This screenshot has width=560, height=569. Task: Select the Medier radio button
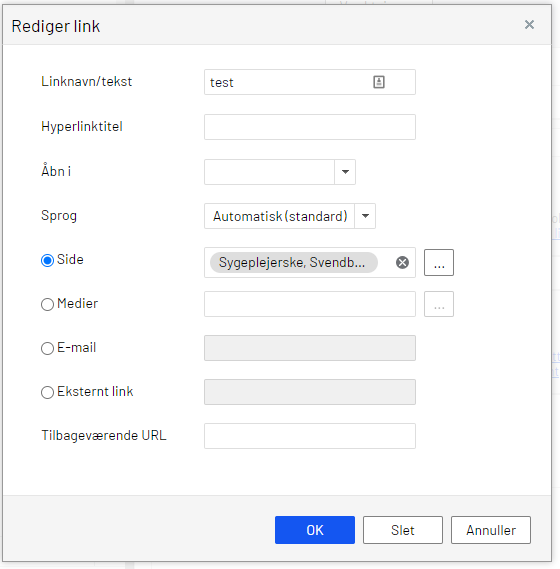pyautogui.click(x=48, y=304)
